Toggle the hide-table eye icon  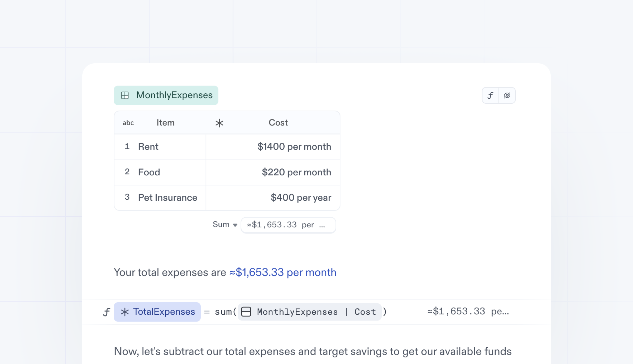tap(507, 95)
